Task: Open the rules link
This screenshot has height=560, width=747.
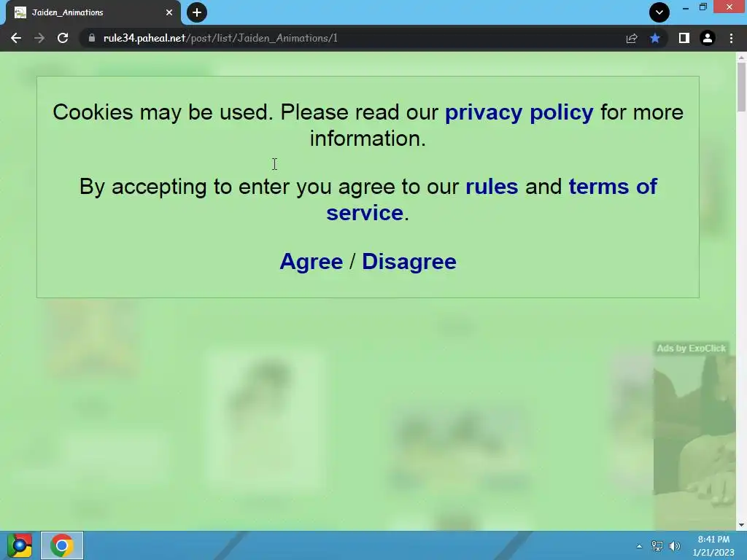Action: 492,187
